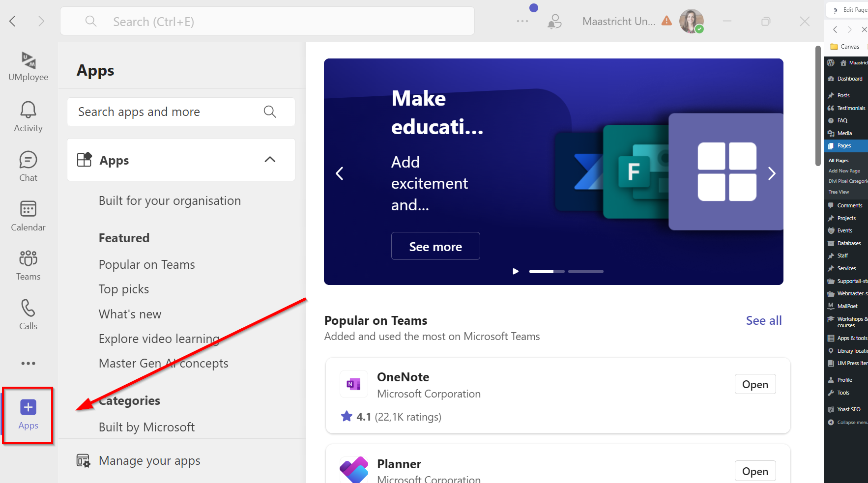Click the Search apps and more field

pyautogui.click(x=167, y=112)
